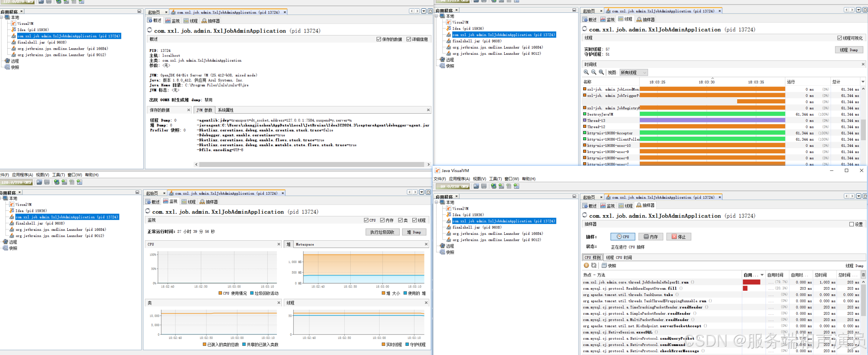
Task: Collapse the 本地 node in Threads window tree
Action: pos(436,16)
